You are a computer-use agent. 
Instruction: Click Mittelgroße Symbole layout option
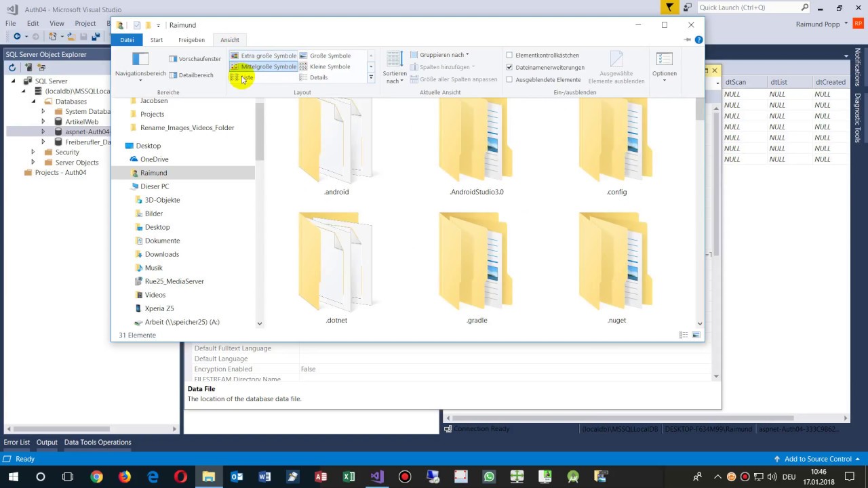(263, 66)
